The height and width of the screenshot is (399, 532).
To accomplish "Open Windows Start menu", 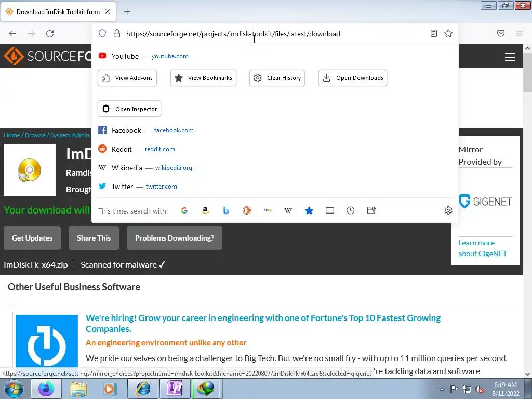I will pos(14,389).
